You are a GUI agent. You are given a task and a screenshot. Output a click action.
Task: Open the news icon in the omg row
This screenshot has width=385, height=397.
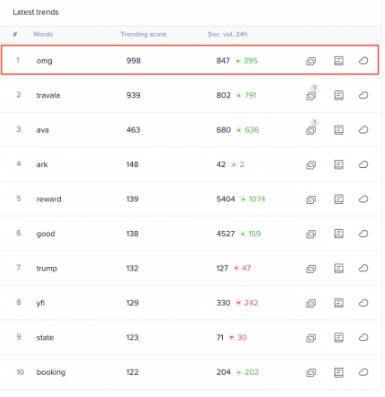[x=339, y=61]
